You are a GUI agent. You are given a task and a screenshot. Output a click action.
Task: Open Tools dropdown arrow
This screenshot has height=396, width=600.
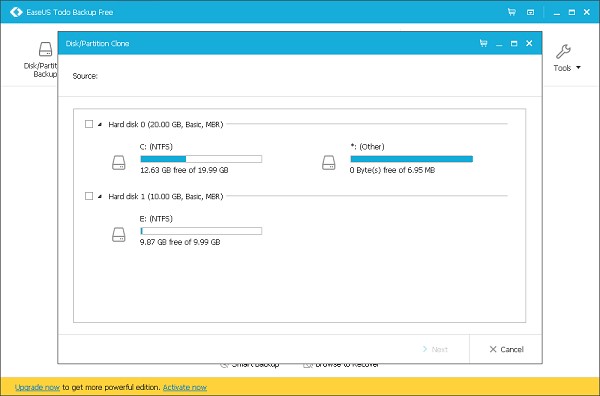click(x=578, y=68)
